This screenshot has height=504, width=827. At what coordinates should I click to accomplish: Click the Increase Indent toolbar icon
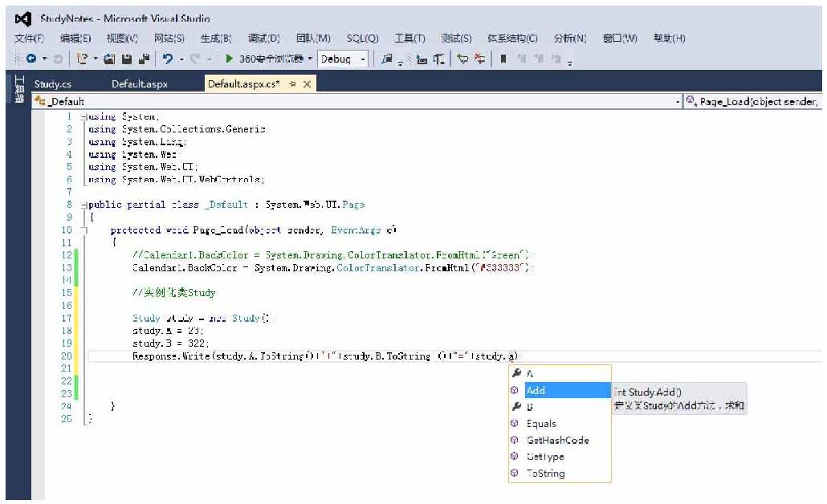[x=439, y=59]
